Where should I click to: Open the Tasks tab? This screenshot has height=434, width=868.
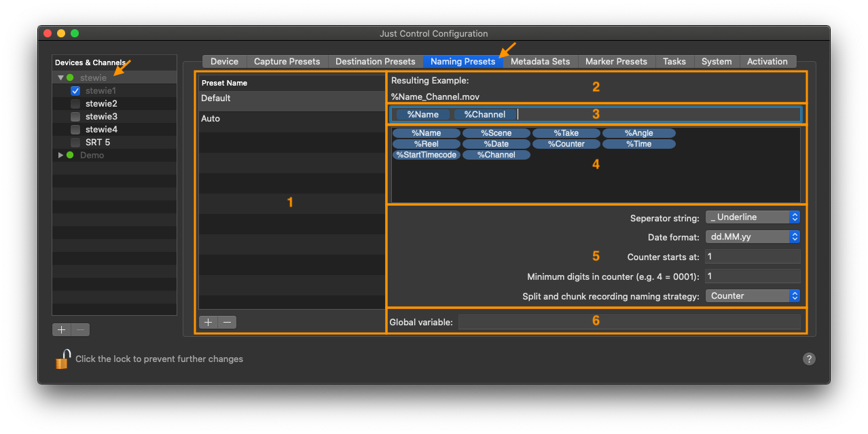tap(674, 61)
